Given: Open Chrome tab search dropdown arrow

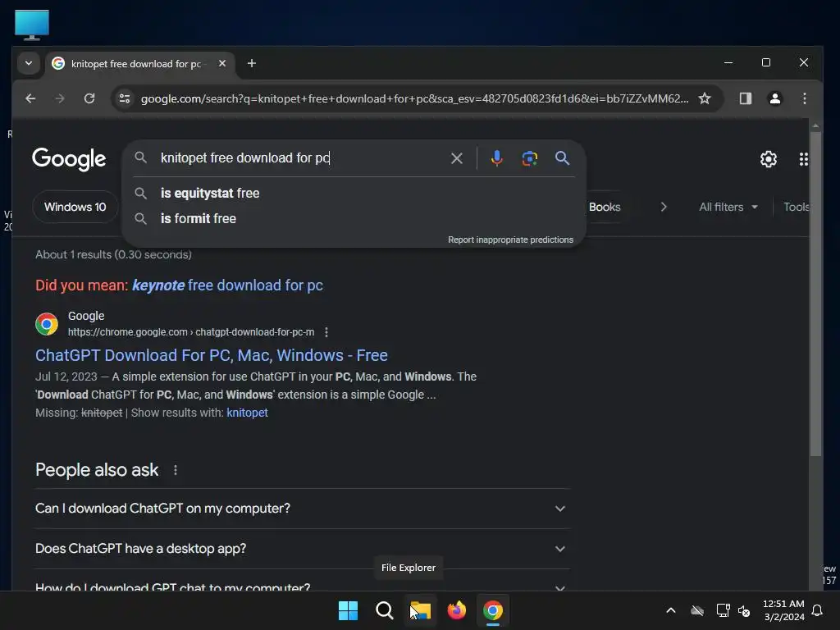Looking at the screenshot, I should point(29,63).
